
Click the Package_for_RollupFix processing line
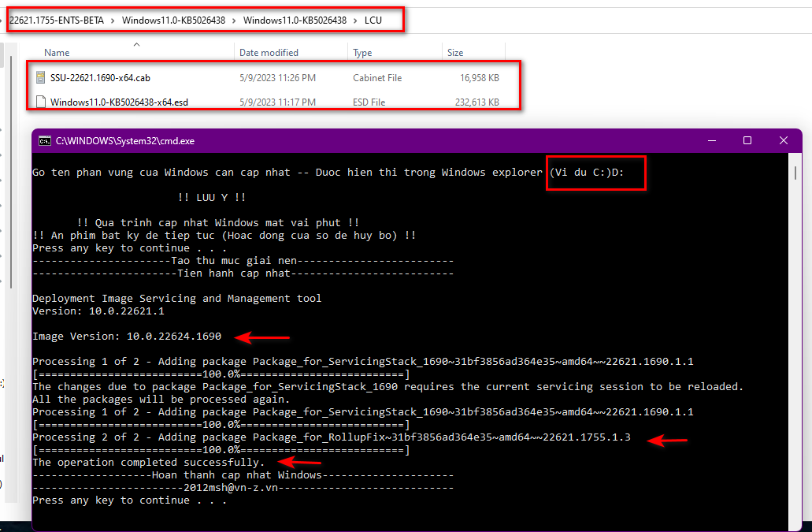pos(332,437)
